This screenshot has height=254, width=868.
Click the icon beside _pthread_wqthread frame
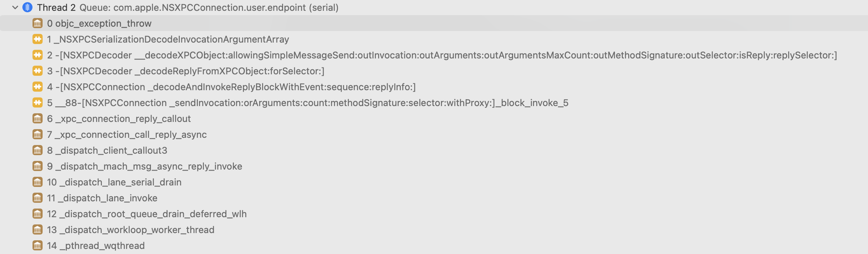click(x=38, y=245)
